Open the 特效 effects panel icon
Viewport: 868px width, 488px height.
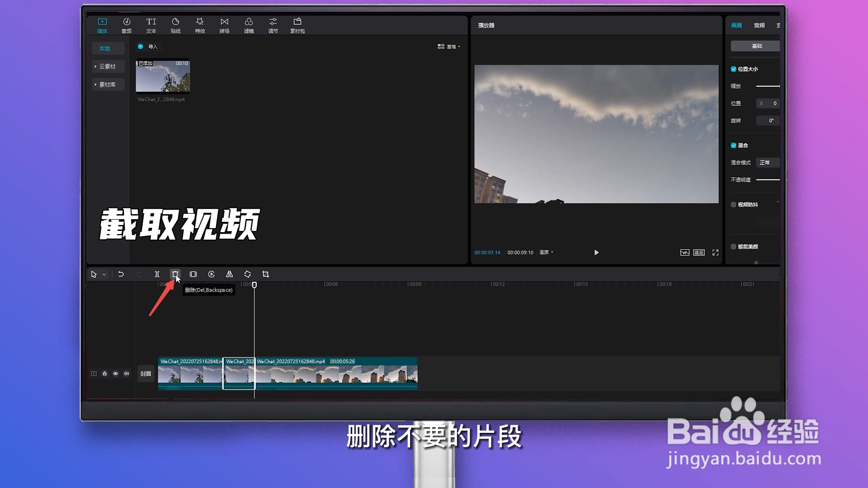tap(199, 25)
